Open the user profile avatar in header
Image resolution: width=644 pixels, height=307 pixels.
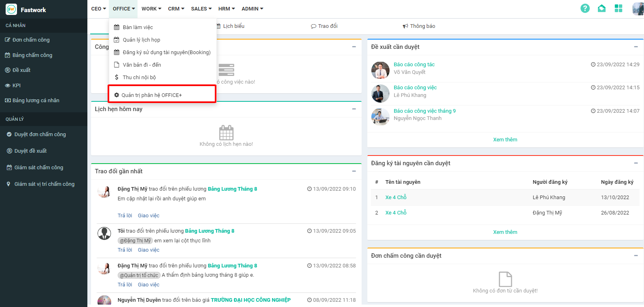638,8
